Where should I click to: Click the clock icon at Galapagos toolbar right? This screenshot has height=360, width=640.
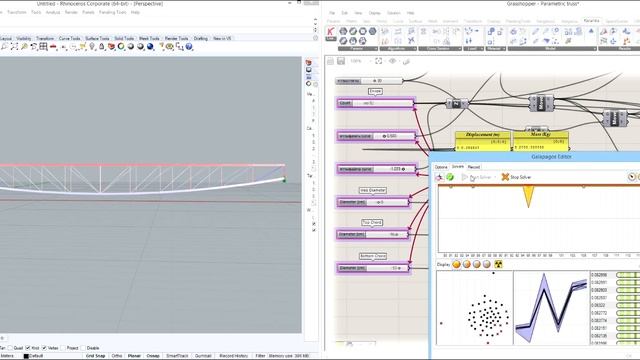pos(631,177)
